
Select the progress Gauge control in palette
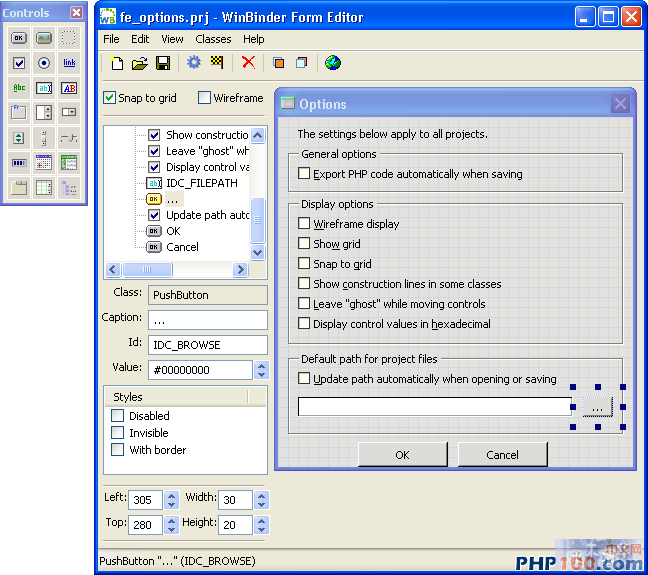(x=19, y=162)
